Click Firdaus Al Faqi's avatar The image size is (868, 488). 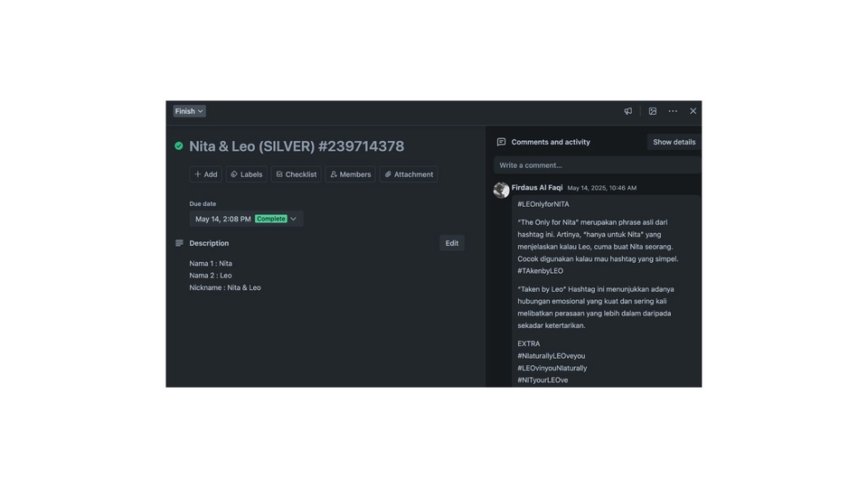tap(501, 190)
